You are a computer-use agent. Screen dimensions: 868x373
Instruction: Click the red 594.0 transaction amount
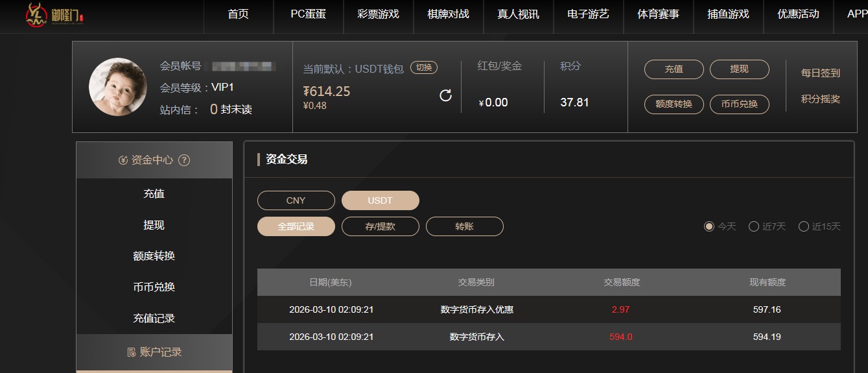click(x=621, y=337)
